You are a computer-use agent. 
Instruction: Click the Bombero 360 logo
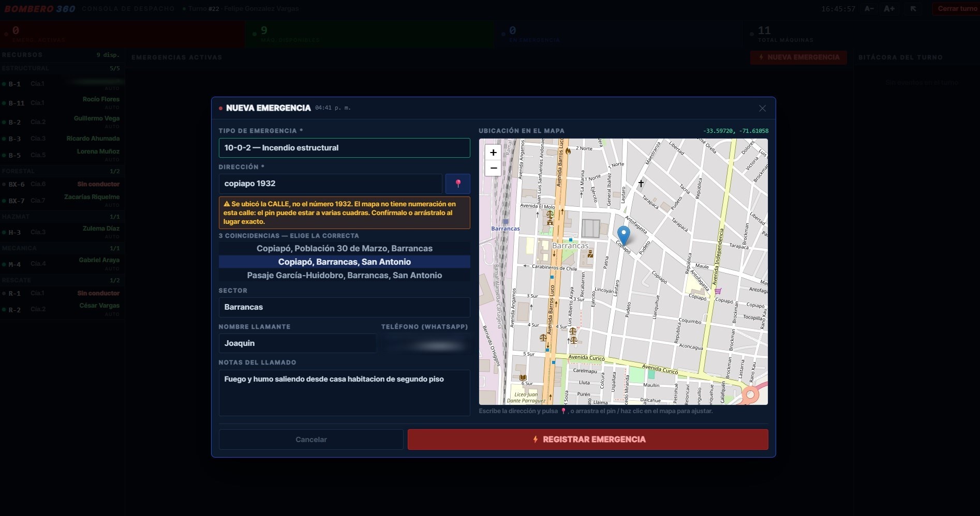click(x=40, y=9)
